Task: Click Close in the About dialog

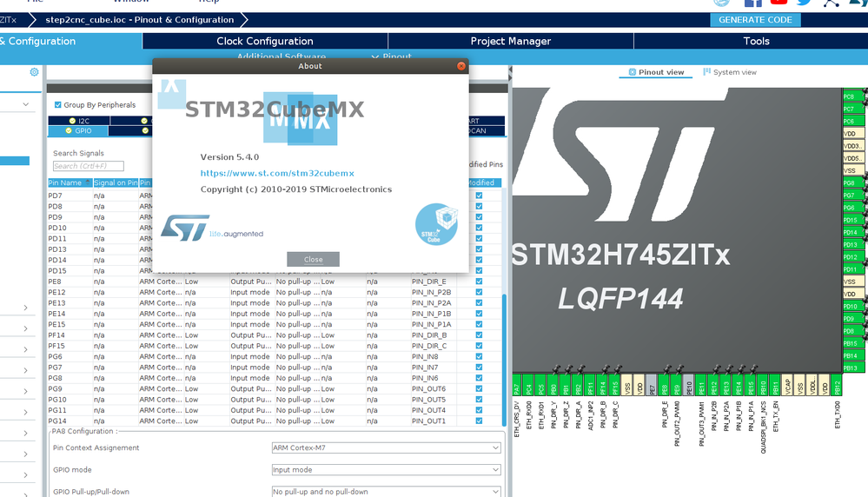Action: 313,259
